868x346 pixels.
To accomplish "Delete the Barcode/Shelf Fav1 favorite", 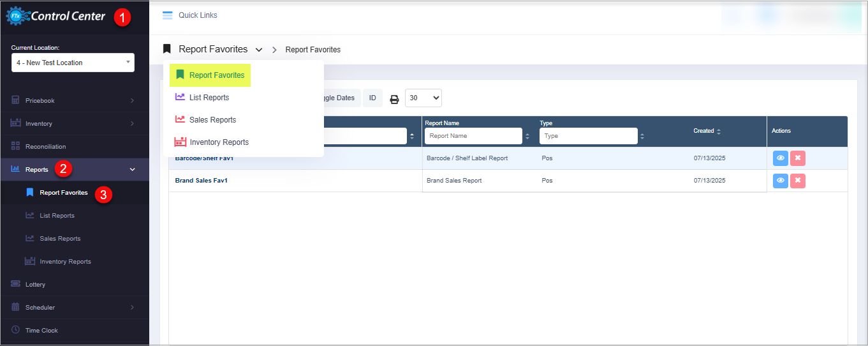I will point(797,158).
